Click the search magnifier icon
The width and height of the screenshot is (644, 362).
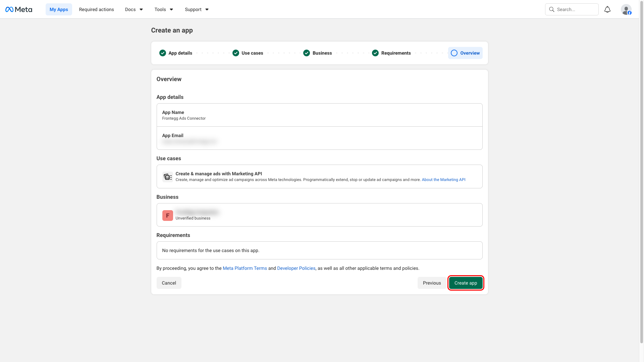point(551,9)
